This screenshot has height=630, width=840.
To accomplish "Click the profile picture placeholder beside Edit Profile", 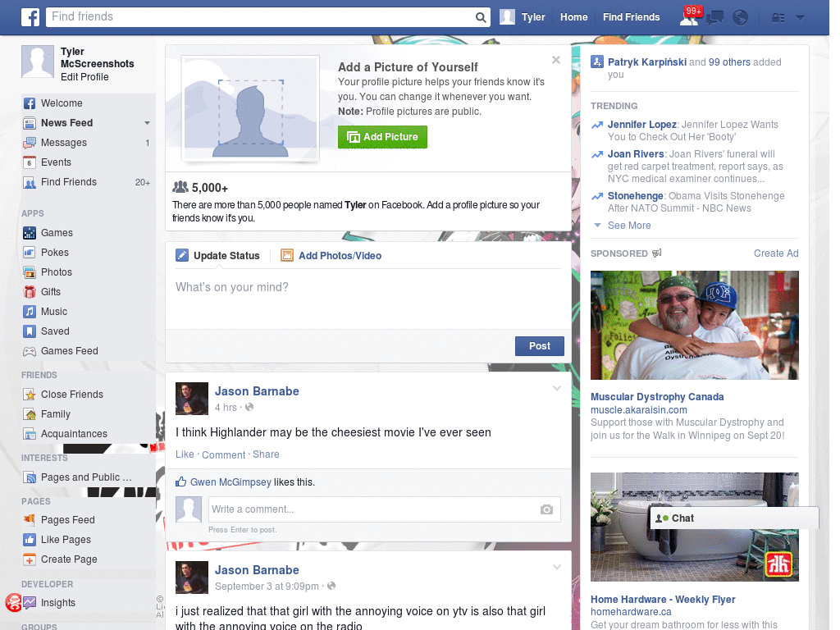I will coord(38,62).
